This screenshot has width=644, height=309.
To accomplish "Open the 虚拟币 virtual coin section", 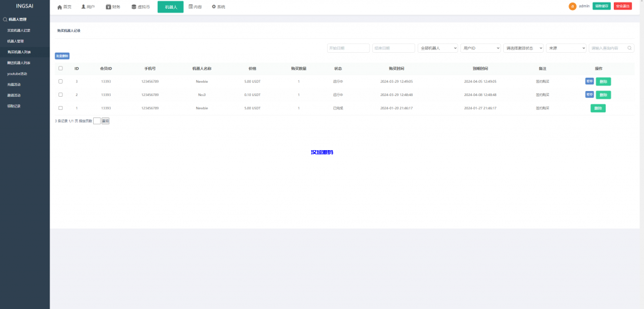I will pyautogui.click(x=140, y=7).
